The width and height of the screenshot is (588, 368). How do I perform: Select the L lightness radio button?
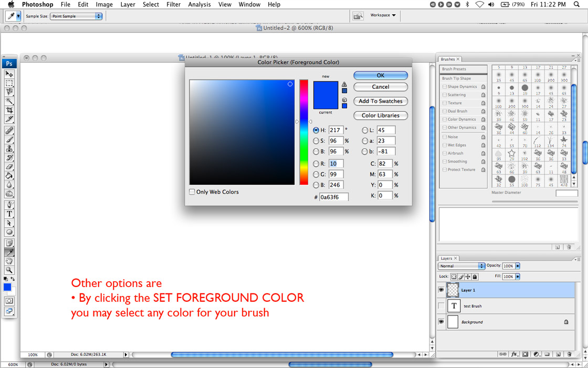coord(365,130)
